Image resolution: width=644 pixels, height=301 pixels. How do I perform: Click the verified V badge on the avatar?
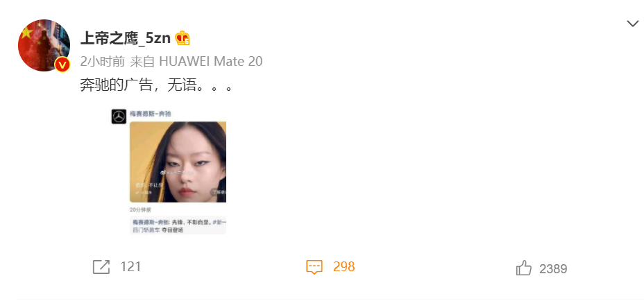coord(62,64)
